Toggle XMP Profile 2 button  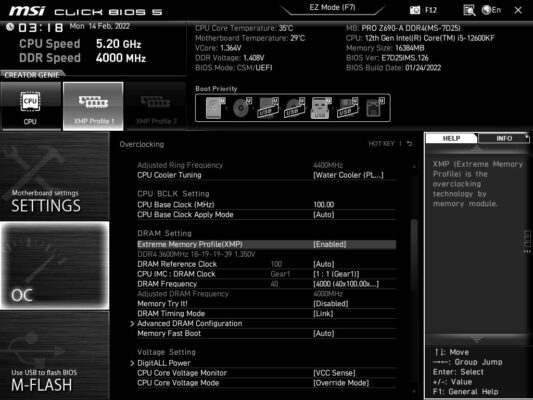point(156,106)
